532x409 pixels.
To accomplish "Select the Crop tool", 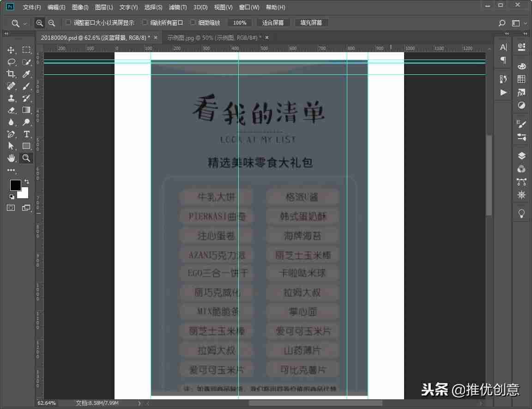I will pos(11,74).
